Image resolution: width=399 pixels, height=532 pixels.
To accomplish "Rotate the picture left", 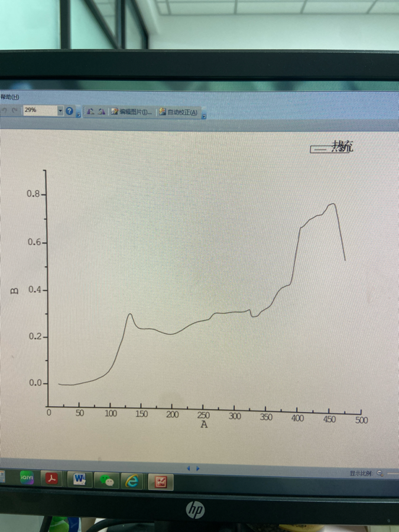I will 90,111.
